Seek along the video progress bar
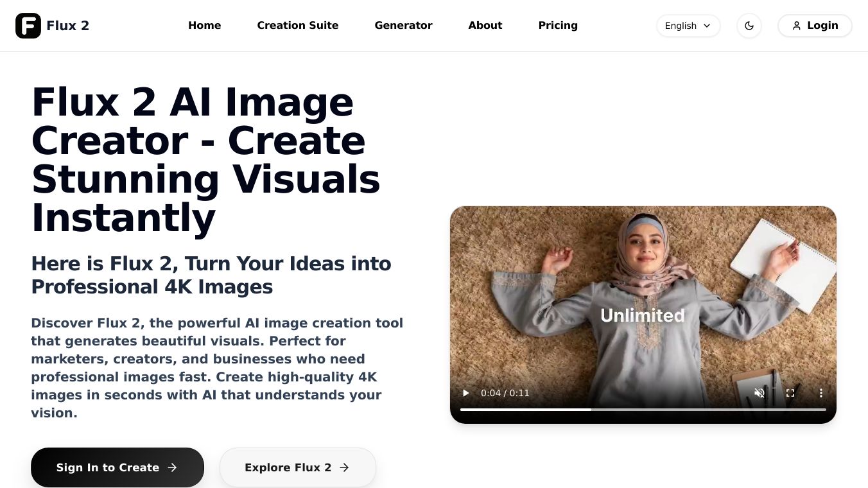 643,410
